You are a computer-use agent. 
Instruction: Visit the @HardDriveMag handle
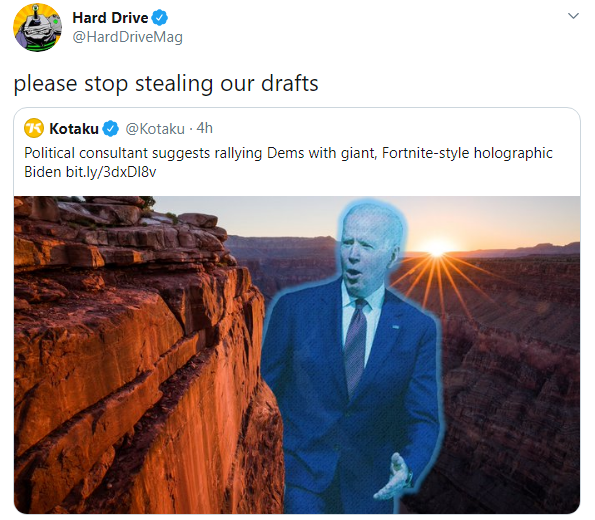click(128, 37)
